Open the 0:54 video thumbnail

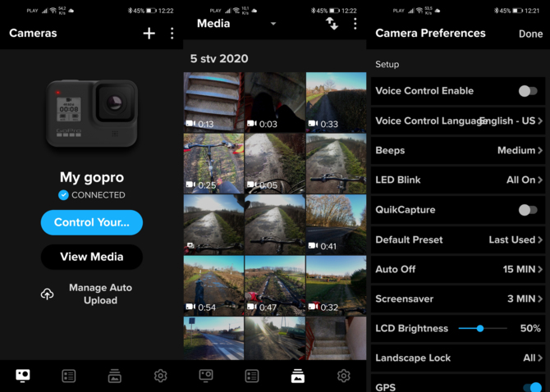[x=213, y=285]
